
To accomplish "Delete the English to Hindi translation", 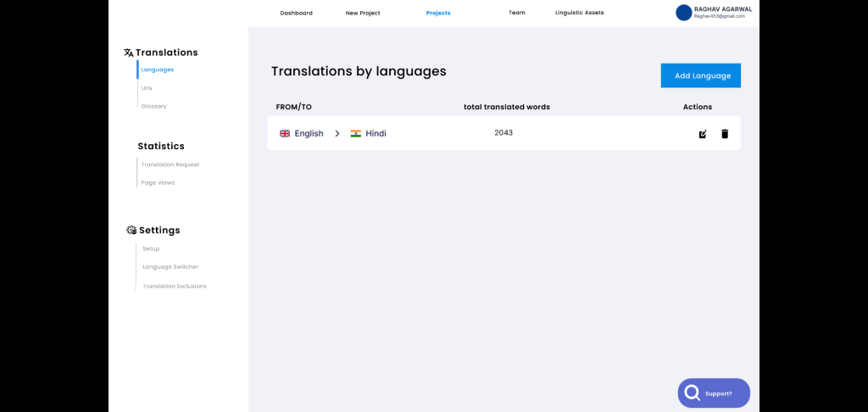I will [725, 133].
